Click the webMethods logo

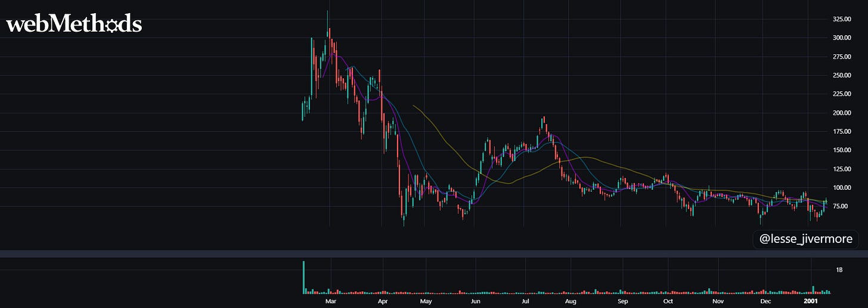coord(74,24)
